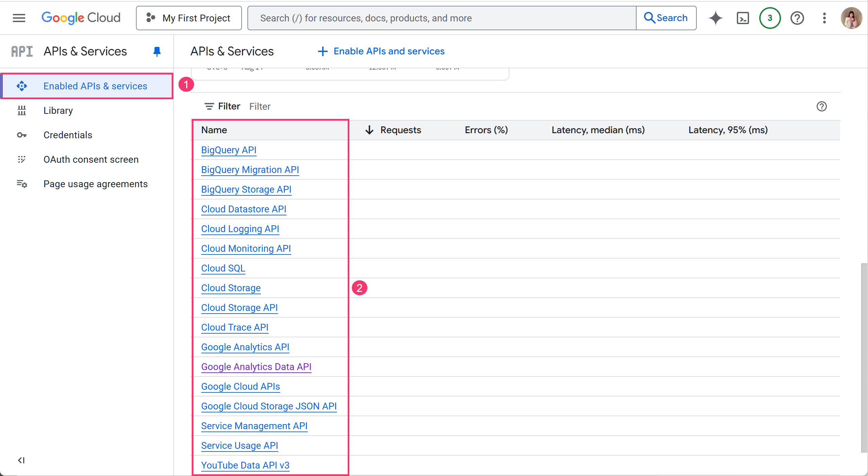This screenshot has width=868, height=476.
Task: Click the filter list icon
Action: coord(209,106)
